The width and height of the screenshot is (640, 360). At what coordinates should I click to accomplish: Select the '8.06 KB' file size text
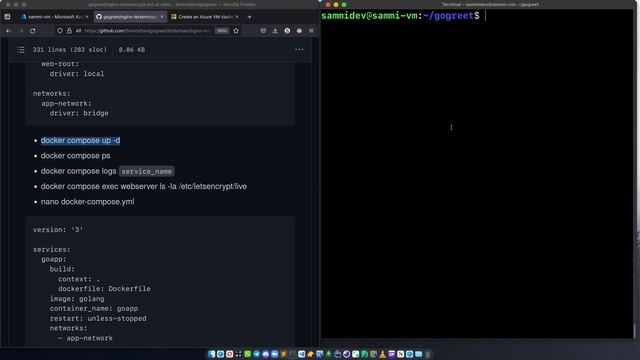(132, 50)
